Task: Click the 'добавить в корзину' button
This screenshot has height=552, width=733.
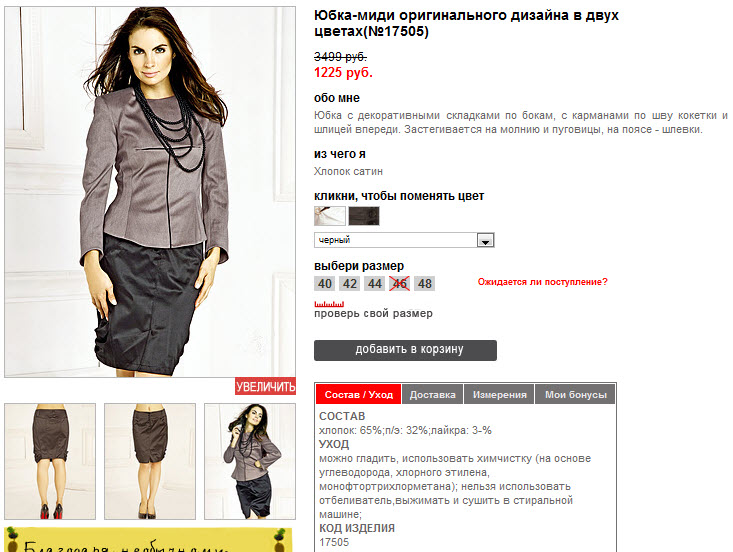Action: pyautogui.click(x=405, y=350)
